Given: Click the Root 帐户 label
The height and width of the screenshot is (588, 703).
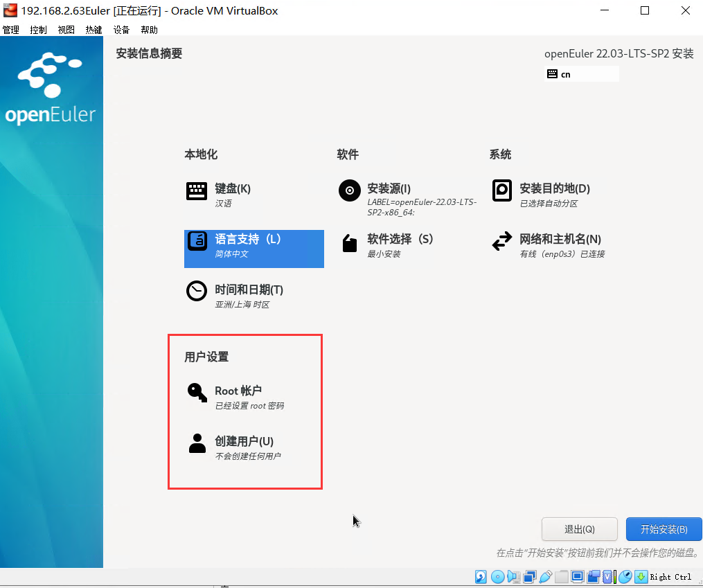Looking at the screenshot, I should 238,391.
